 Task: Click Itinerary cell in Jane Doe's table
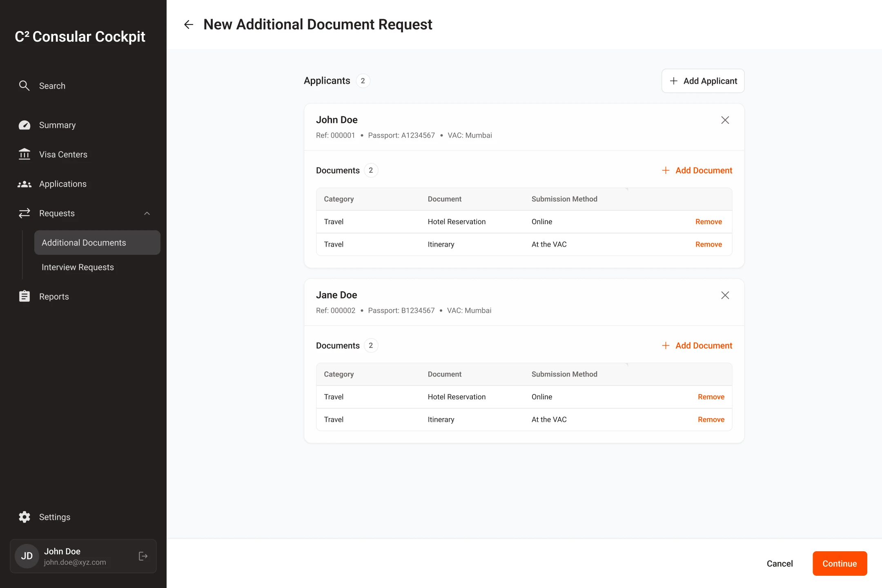[441, 419]
